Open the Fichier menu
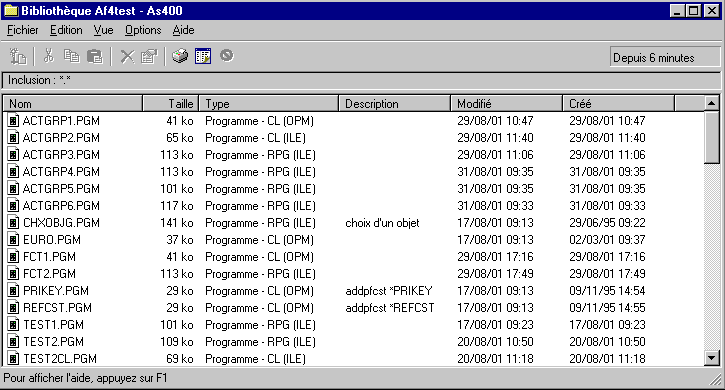Screen dimensions: 725x390 click(x=23, y=30)
